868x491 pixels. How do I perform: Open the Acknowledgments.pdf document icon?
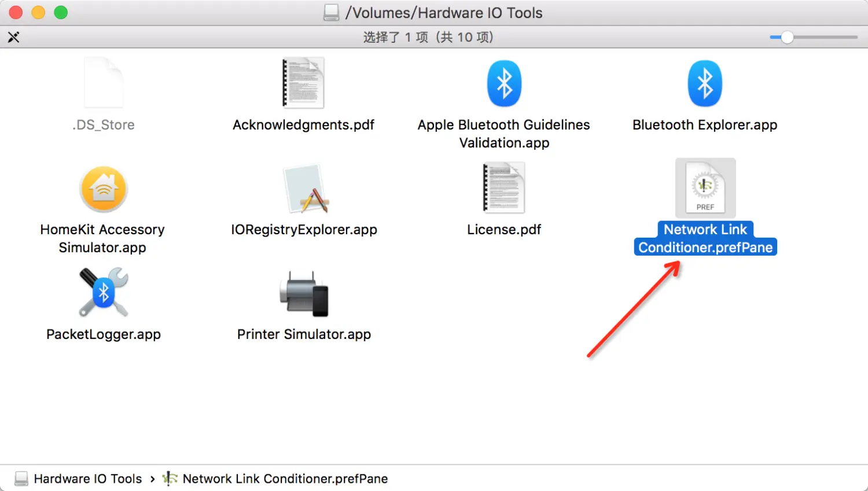click(303, 83)
